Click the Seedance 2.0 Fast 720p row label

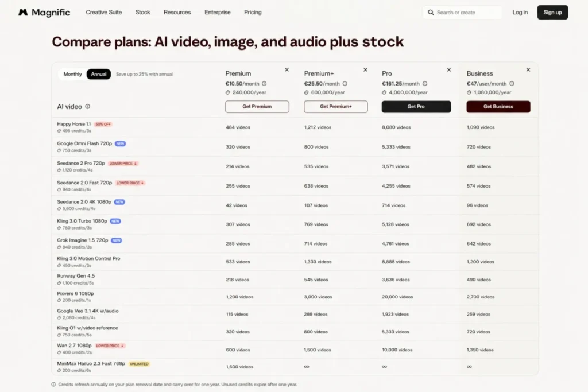coord(84,183)
